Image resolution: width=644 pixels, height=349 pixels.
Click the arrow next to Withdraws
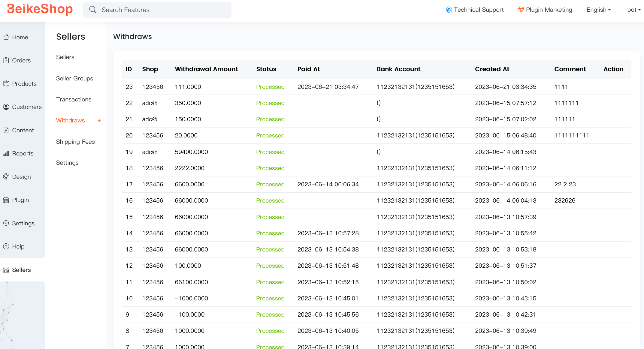point(99,121)
